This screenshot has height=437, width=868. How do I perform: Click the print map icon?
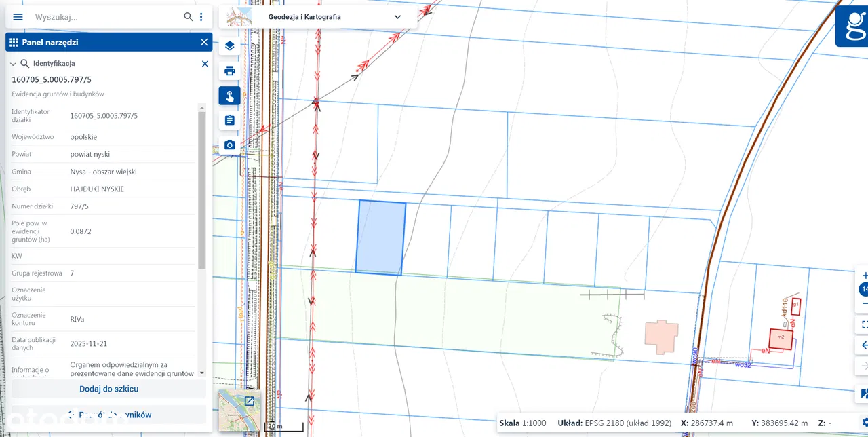[229, 71]
